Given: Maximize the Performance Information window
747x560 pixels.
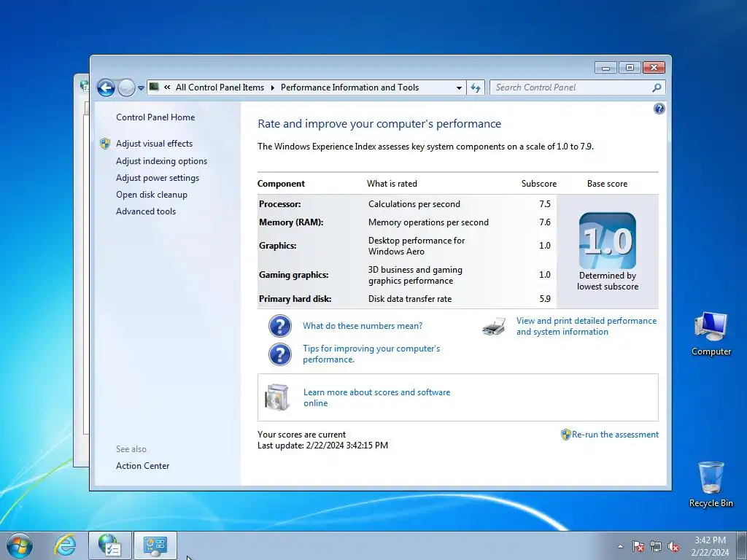Looking at the screenshot, I should pos(630,68).
